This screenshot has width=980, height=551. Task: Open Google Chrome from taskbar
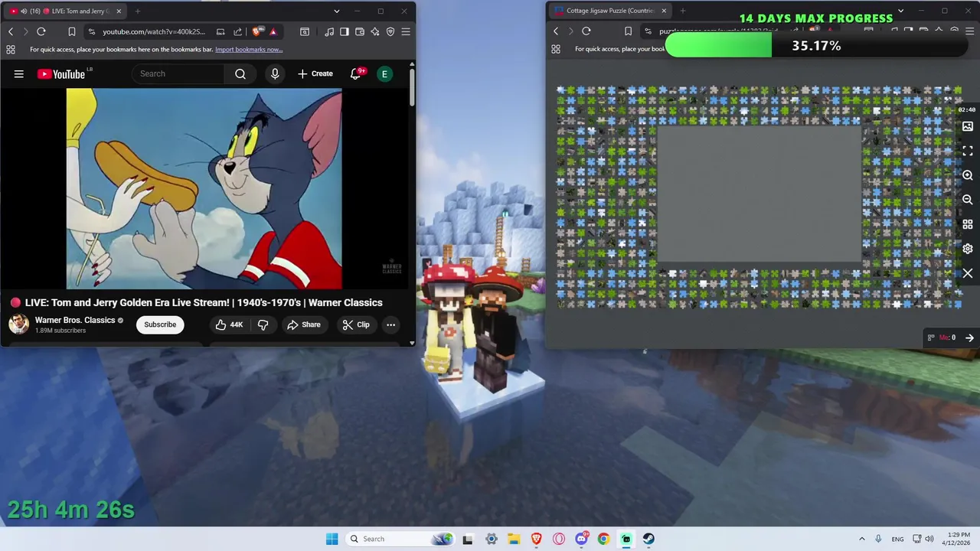point(603,539)
